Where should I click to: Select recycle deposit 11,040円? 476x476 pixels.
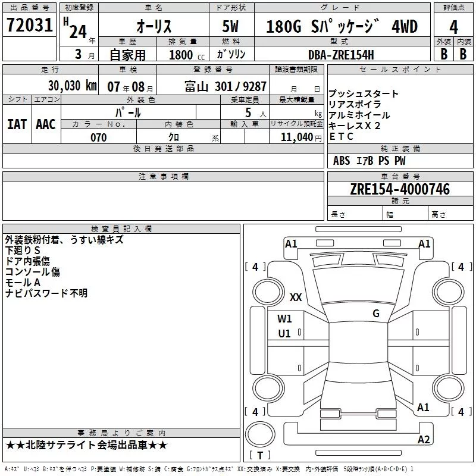pos(301,137)
